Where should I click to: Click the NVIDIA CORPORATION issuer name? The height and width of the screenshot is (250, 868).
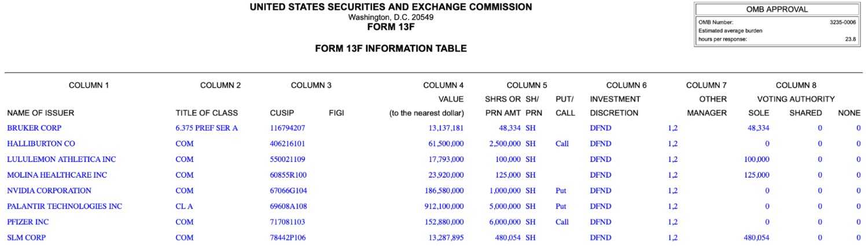click(x=49, y=190)
